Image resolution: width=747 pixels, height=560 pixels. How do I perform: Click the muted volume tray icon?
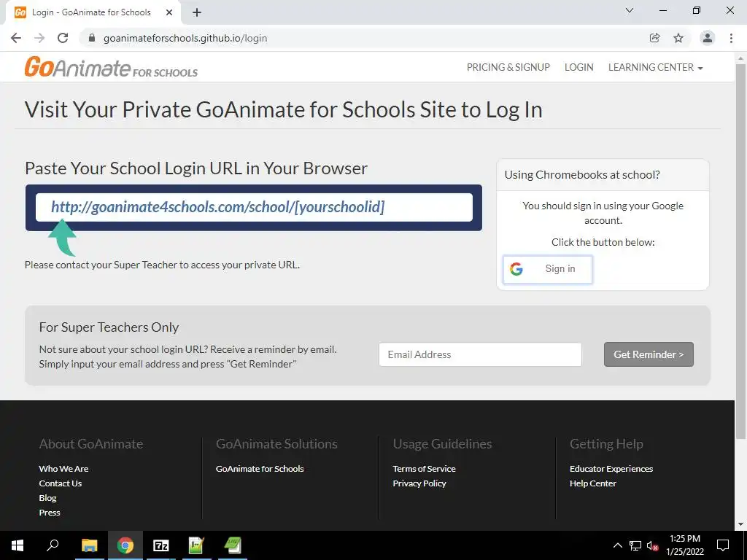point(652,545)
